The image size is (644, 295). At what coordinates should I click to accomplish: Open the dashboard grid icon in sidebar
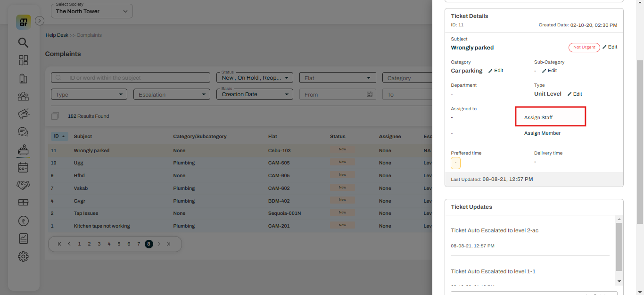click(x=23, y=60)
